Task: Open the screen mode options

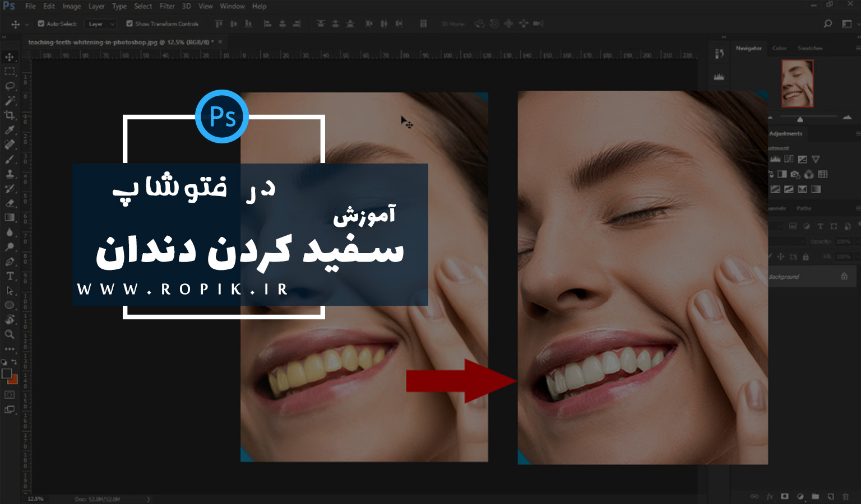Action: [x=10, y=409]
